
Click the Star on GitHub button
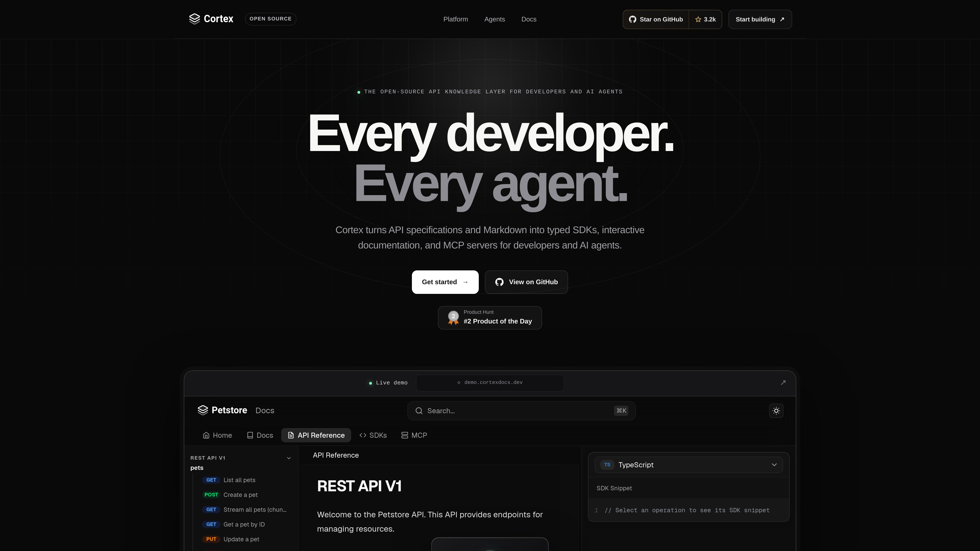[x=656, y=19]
